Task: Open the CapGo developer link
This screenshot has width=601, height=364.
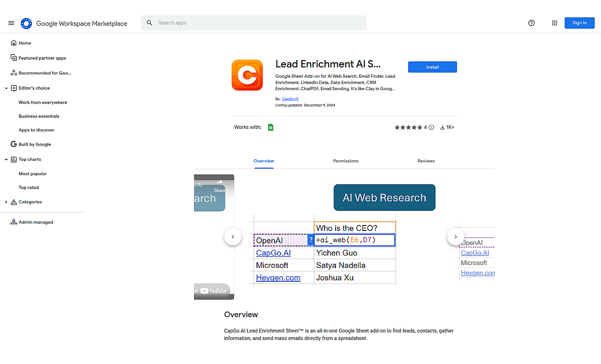Action: [x=290, y=99]
